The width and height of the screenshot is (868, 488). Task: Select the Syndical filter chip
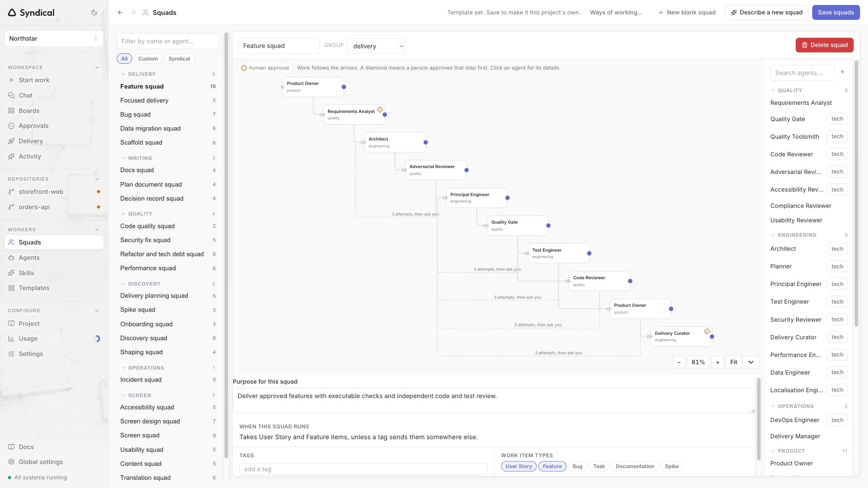[x=179, y=59]
